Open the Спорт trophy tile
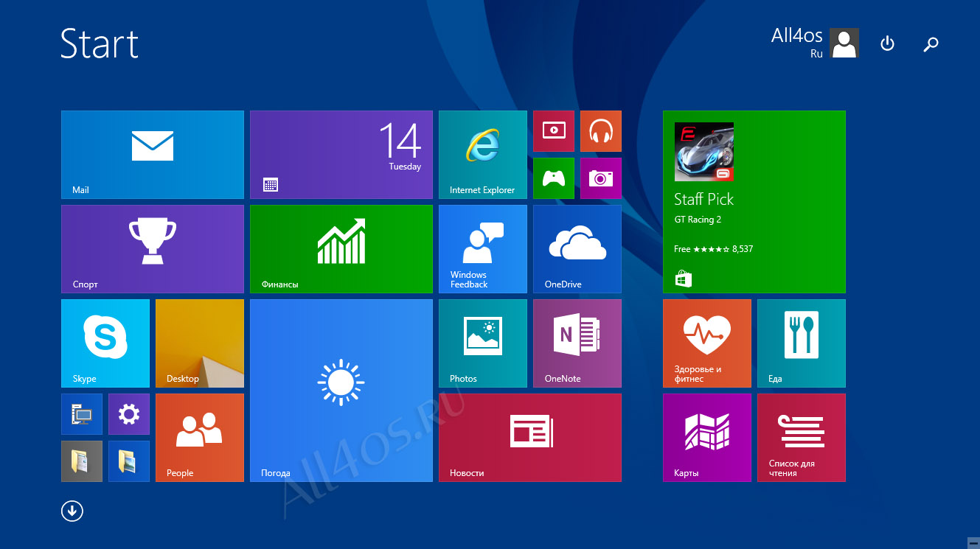The width and height of the screenshot is (980, 549). click(152, 249)
